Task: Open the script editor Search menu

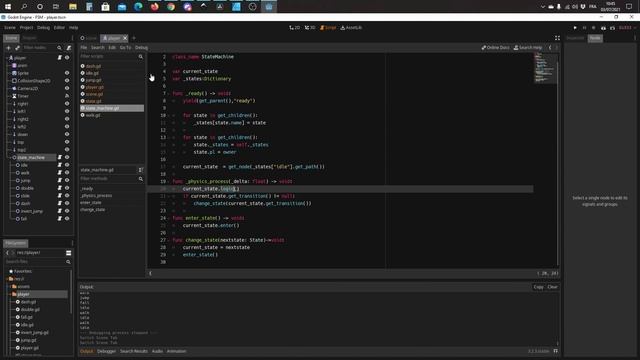Action: 98,48
